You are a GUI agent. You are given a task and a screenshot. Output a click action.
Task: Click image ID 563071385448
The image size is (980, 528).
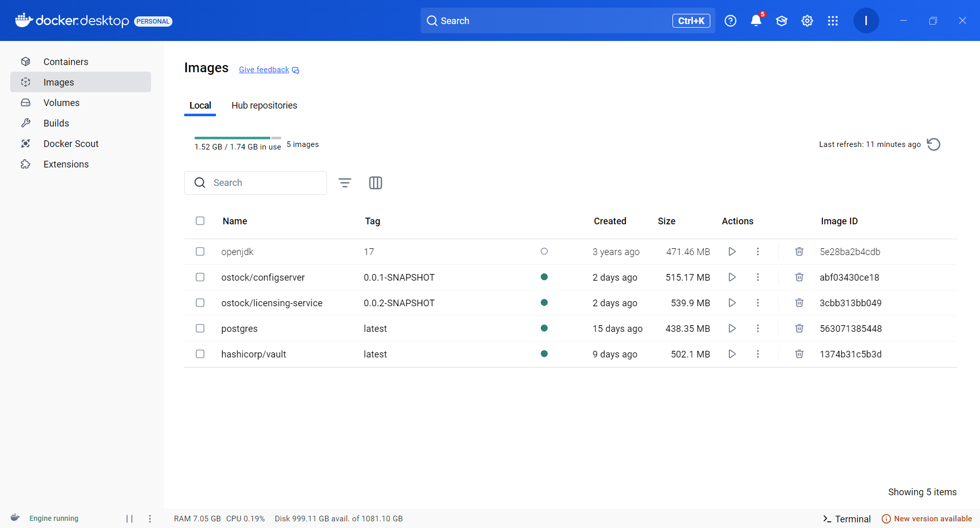click(851, 329)
